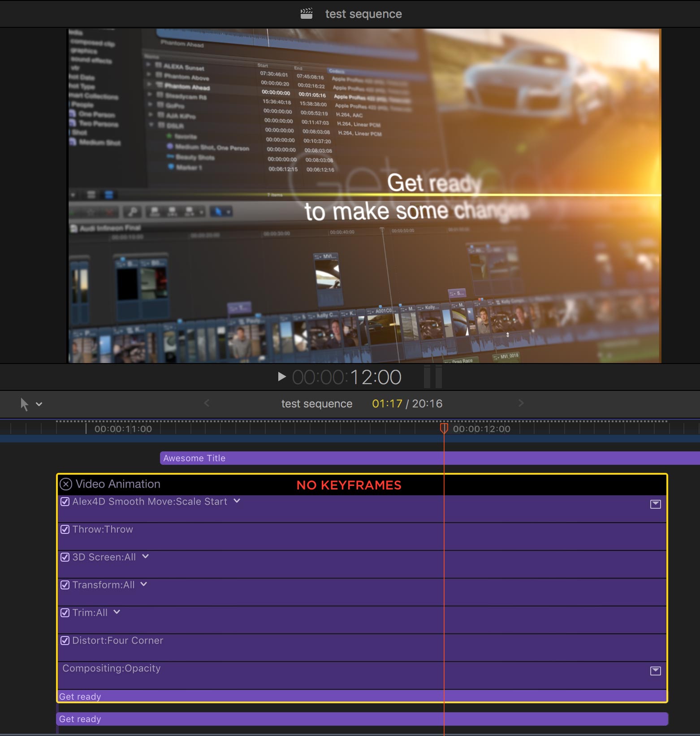Click the viewer video preview image
The image size is (700, 736).
pos(364,196)
